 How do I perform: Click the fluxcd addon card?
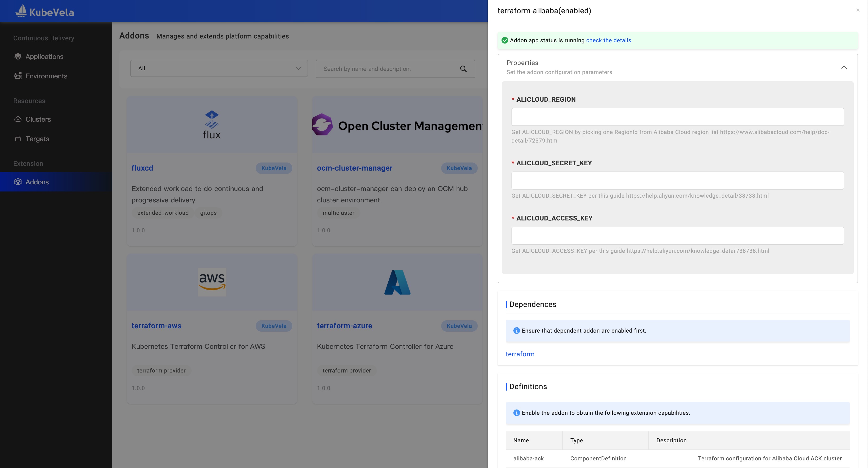212,168
